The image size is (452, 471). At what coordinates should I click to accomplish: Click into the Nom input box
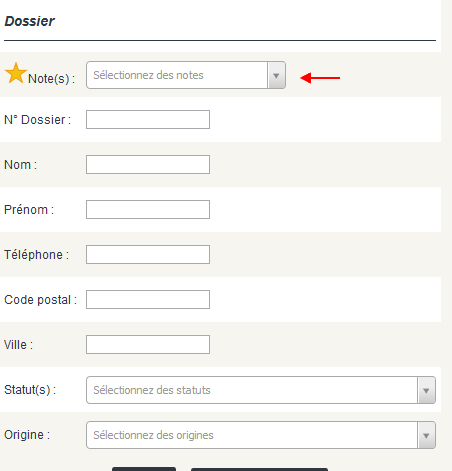point(148,164)
